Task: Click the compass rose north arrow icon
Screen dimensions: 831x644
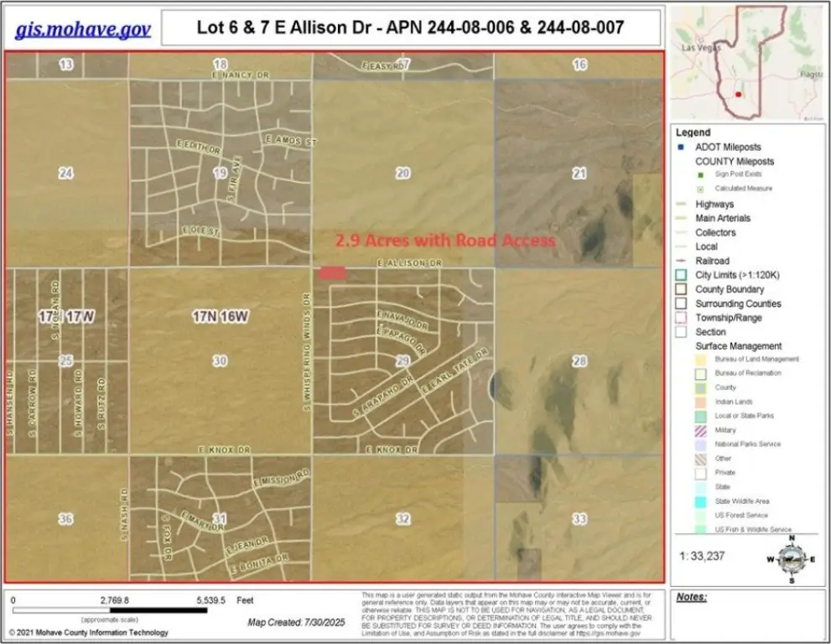Action: [x=792, y=557]
